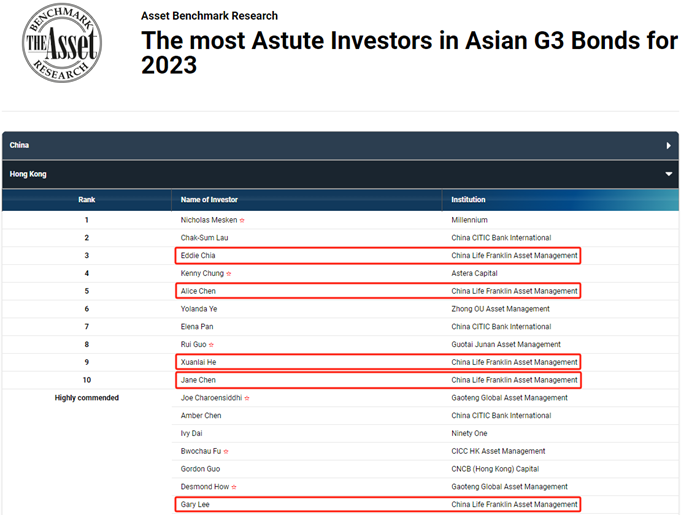Click China Life Franklin institution for Gary Lee
This screenshot has height=515, width=681.
515,505
